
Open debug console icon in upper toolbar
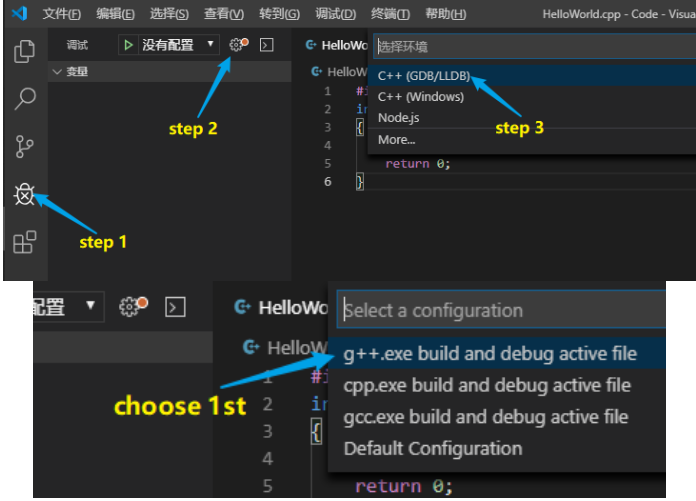(x=266, y=45)
